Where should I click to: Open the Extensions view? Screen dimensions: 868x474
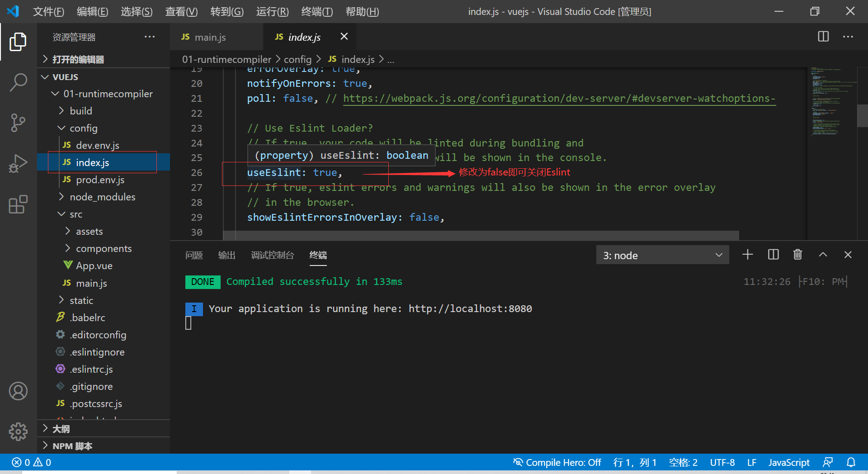[18, 204]
